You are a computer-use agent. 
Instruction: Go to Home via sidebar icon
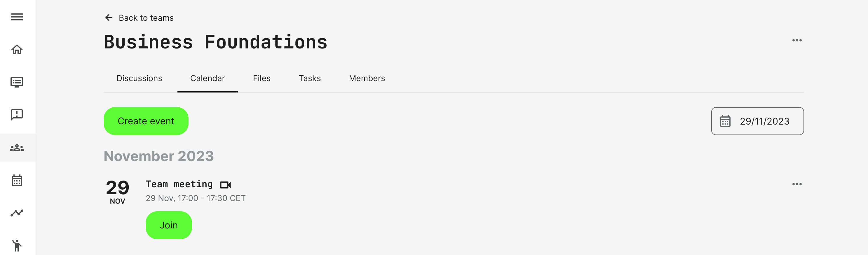(x=17, y=50)
